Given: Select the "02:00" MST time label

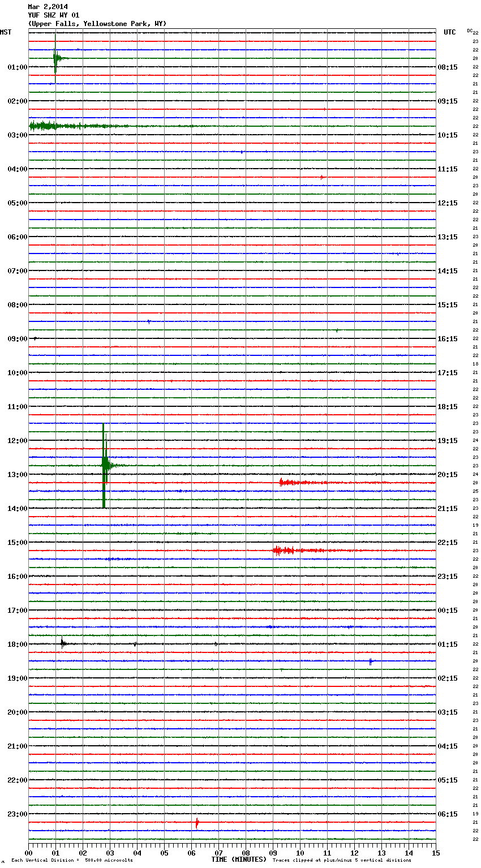Looking at the screenshot, I should [x=18, y=101].
